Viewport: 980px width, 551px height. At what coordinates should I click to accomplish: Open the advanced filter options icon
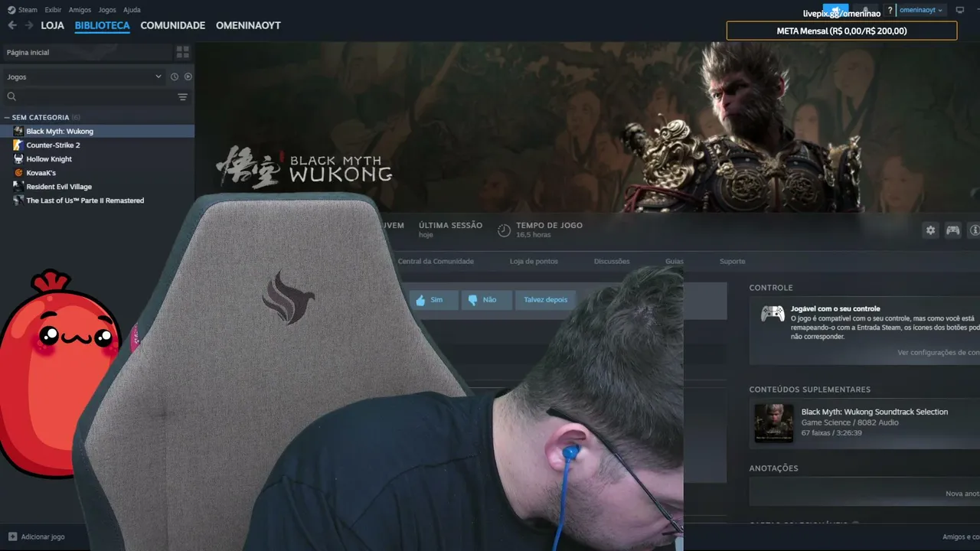coord(182,97)
